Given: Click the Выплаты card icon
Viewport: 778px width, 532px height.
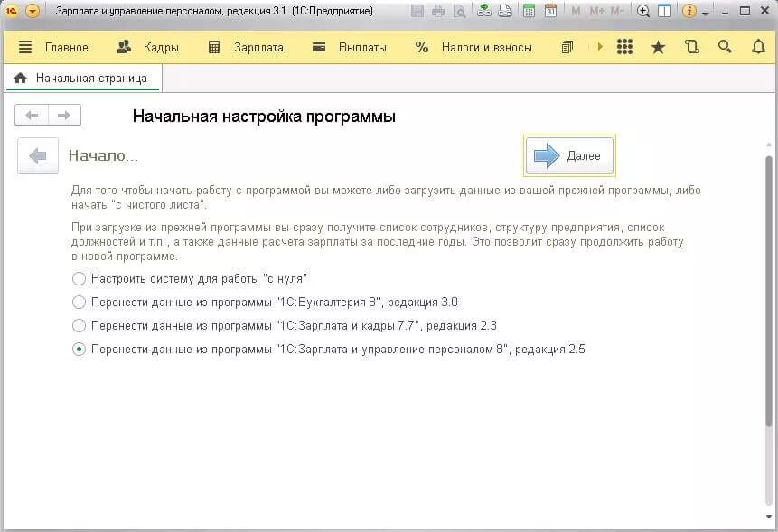Looking at the screenshot, I should [x=319, y=47].
